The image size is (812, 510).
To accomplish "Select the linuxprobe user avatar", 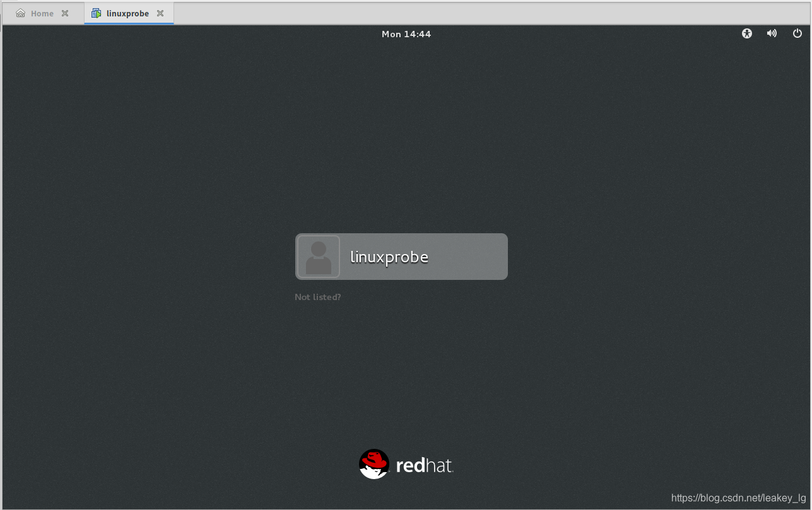I will coord(319,257).
